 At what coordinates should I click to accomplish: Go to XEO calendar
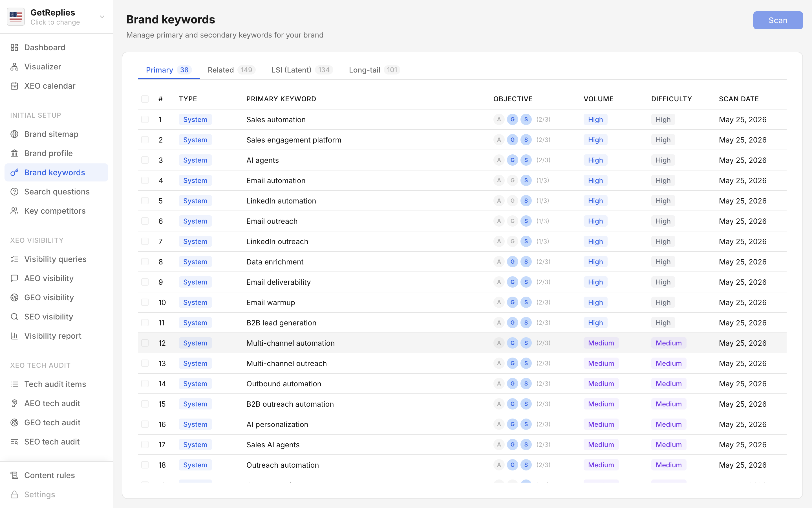[x=56, y=86]
